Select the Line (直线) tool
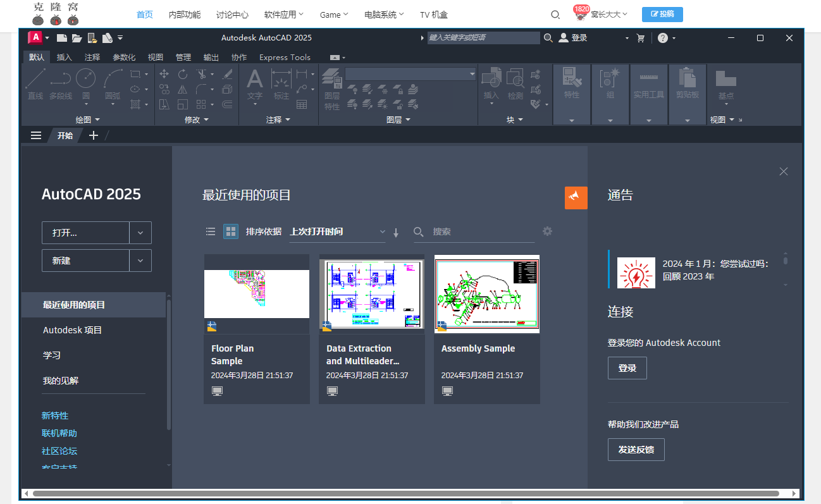821x504 pixels. point(35,84)
